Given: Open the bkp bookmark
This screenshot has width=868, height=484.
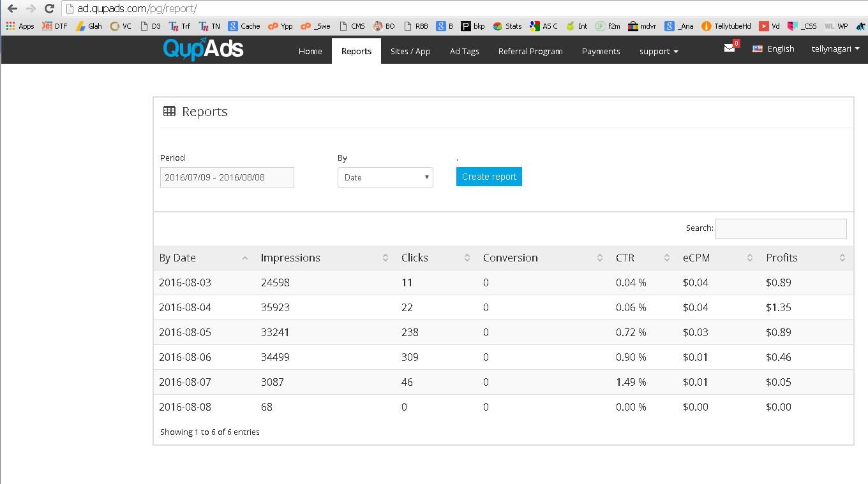Looking at the screenshot, I should [474, 26].
